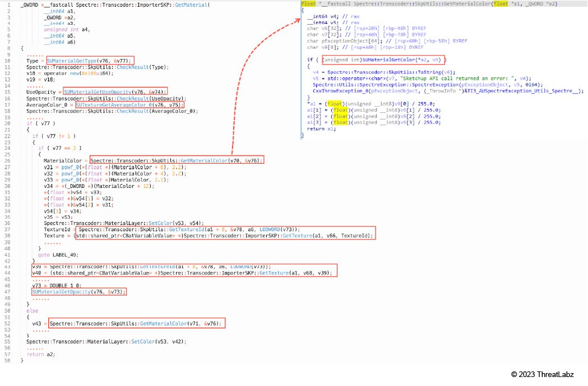This screenshot has width=588, height=386.
Task: Click the SUTextureGetAverageColor_0 call
Action: (129, 104)
